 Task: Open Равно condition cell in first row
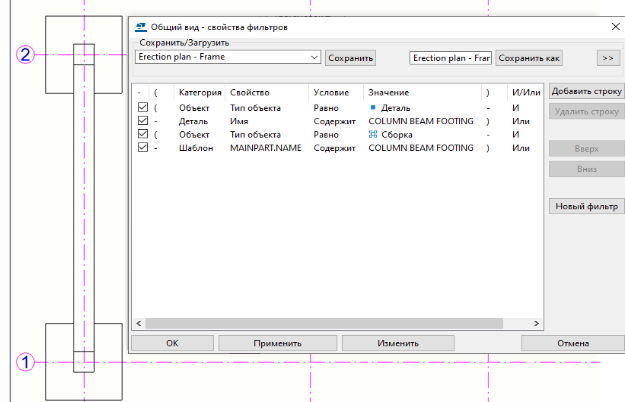pos(326,106)
